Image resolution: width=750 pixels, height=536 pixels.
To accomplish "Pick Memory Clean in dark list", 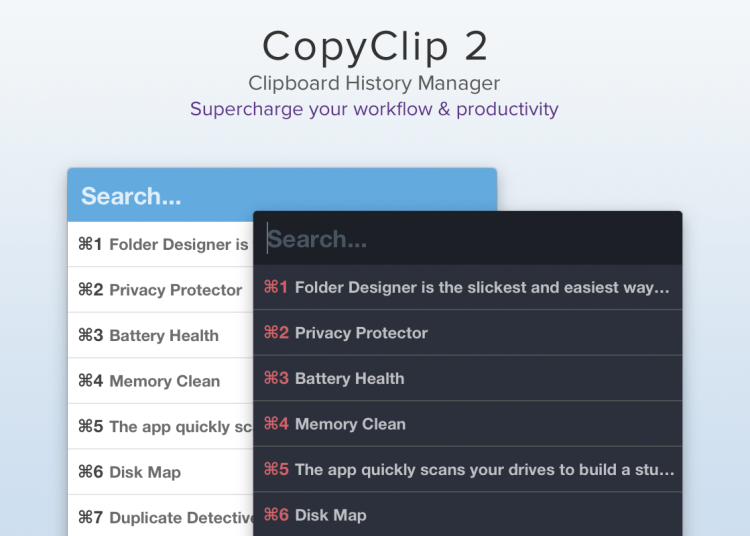I will point(350,424).
